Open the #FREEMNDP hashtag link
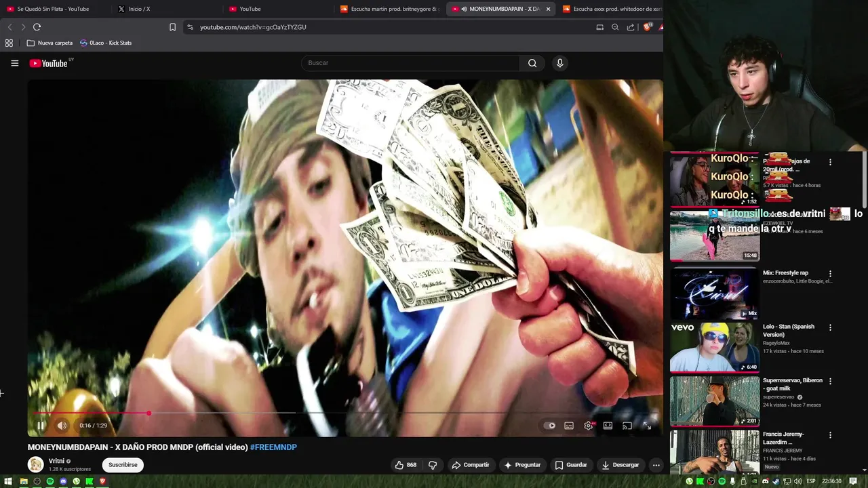 tap(273, 447)
